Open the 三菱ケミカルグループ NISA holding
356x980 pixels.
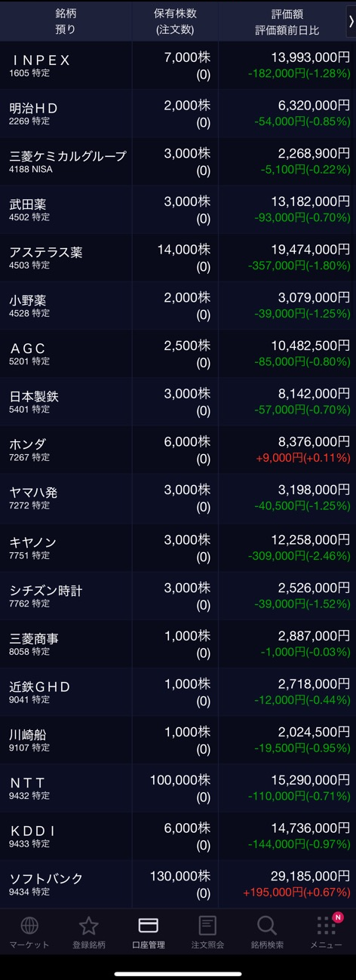tap(178, 162)
